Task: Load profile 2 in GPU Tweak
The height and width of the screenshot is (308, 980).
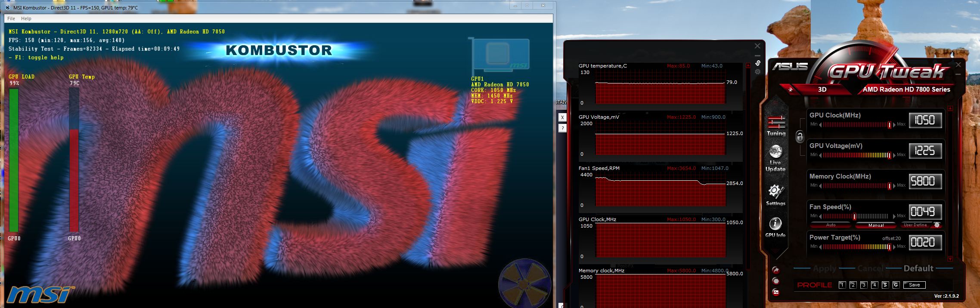Action: [x=853, y=285]
